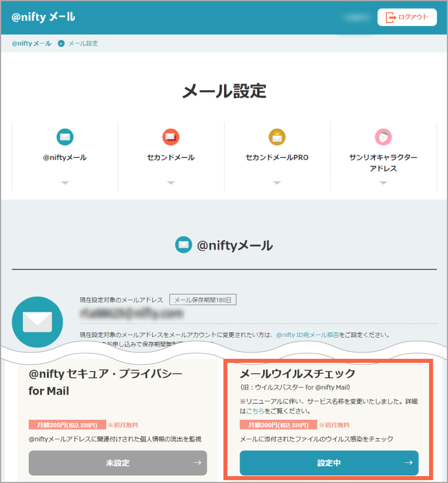Log out with the ログアウト button
This screenshot has width=448, height=483.
click(x=407, y=17)
